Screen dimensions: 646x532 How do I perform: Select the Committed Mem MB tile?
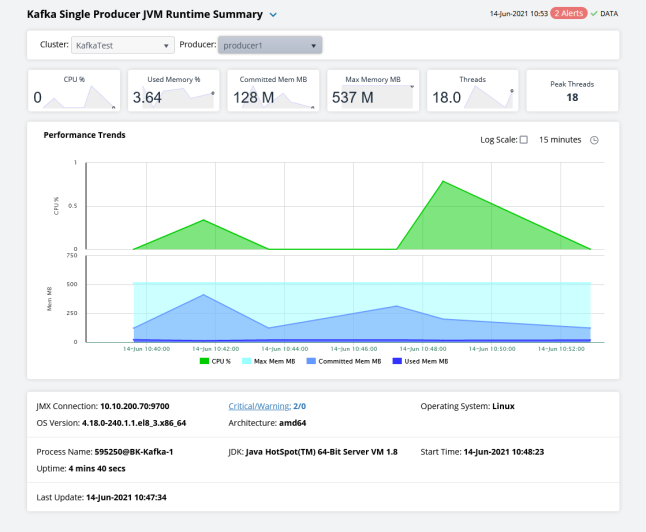272,90
